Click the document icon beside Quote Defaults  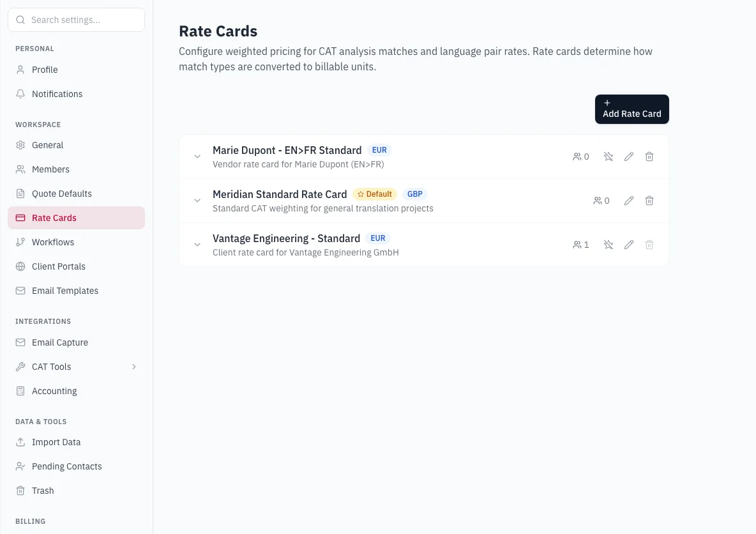(x=20, y=194)
